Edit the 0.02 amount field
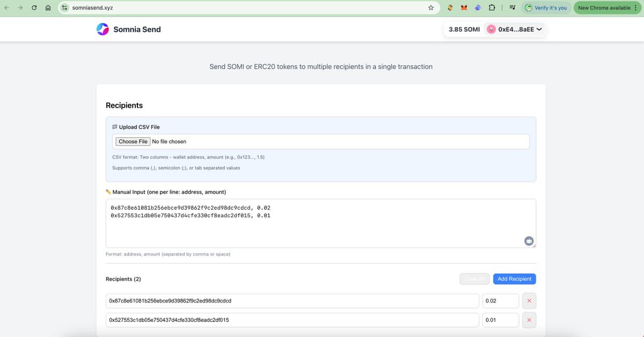The height and width of the screenshot is (337, 644). tap(500, 301)
